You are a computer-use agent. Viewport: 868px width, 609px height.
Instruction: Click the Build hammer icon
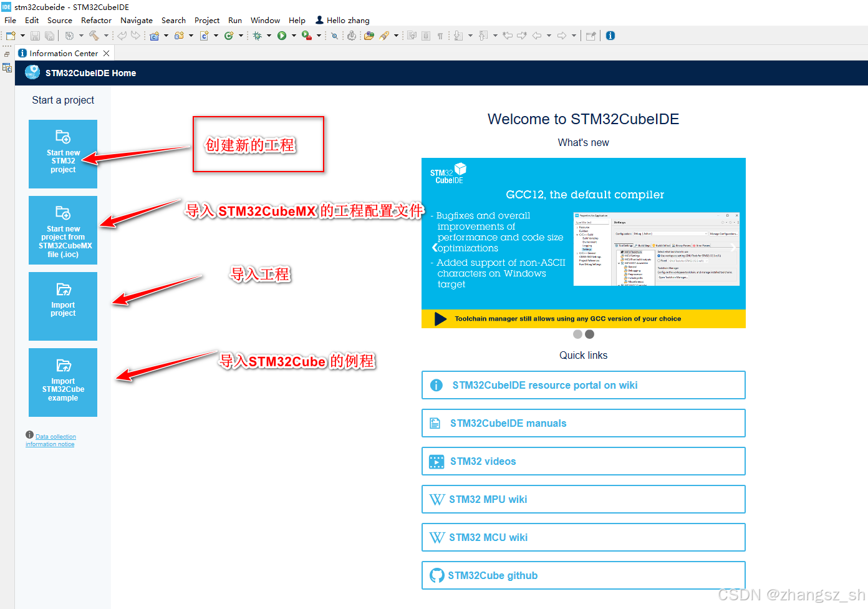point(94,36)
